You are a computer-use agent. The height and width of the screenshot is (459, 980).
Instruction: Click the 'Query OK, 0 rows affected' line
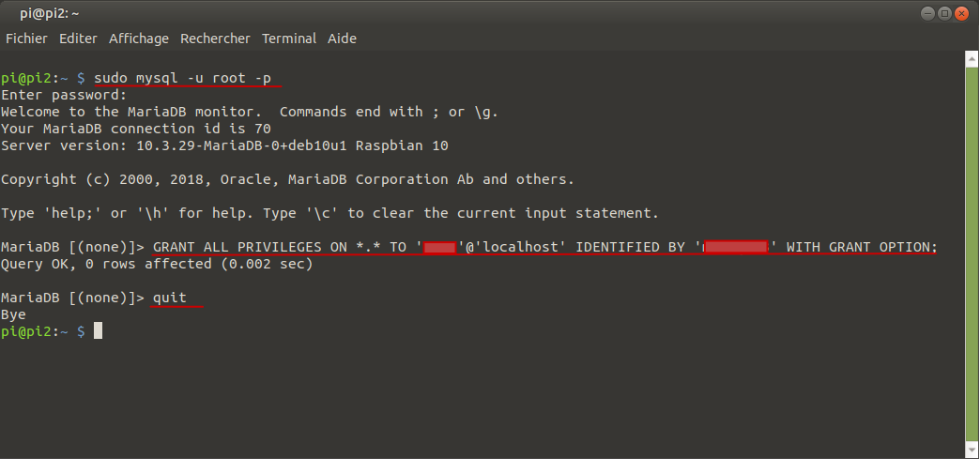tap(157, 264)
